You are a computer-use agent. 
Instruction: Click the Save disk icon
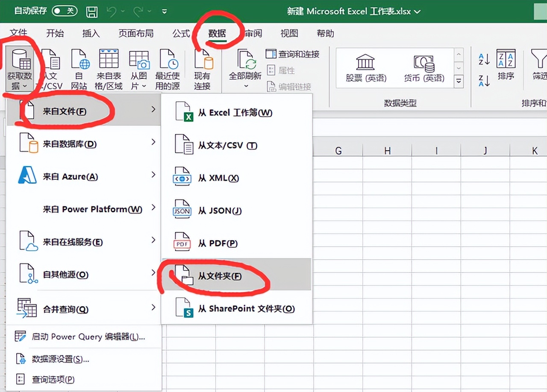91,12
